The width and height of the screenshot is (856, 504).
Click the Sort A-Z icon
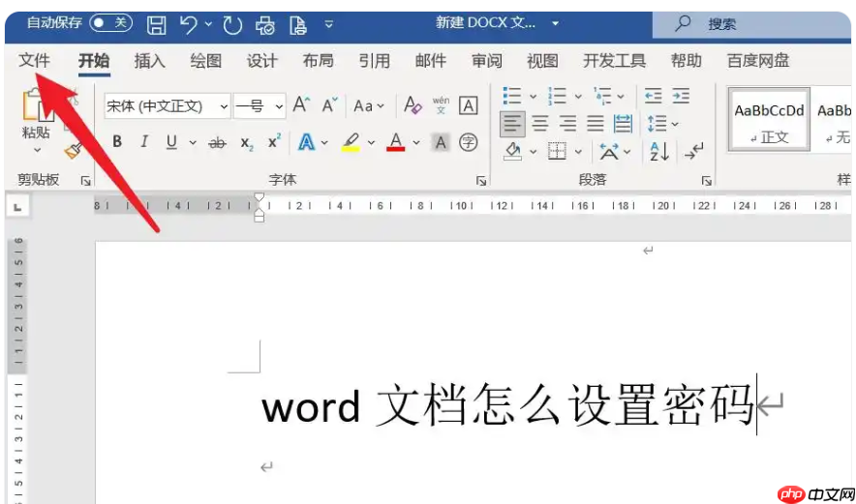[658, 152]
